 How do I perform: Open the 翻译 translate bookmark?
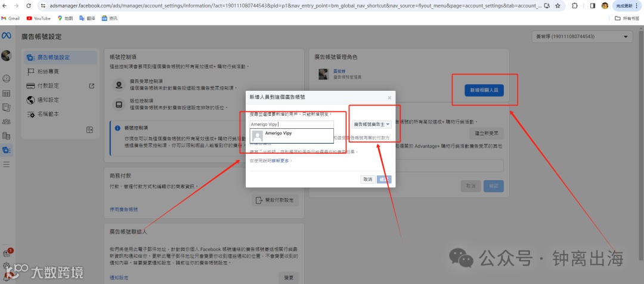(87, 18)
